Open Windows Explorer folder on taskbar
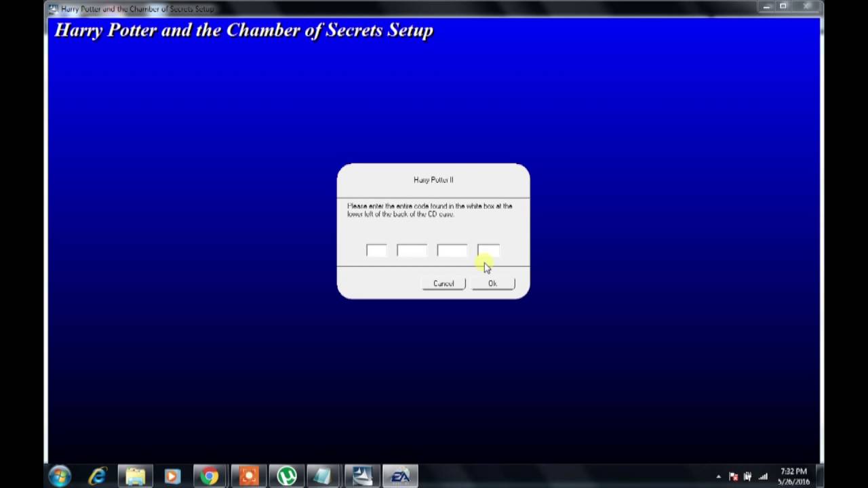The height and width of the screenshot is (488, 868). tap(135, 476)
